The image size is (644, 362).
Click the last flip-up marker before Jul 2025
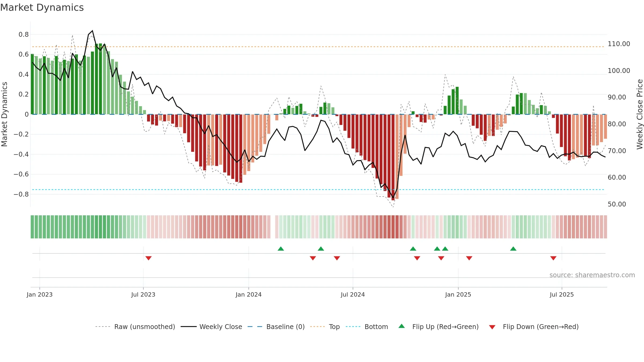coord(513,249)
